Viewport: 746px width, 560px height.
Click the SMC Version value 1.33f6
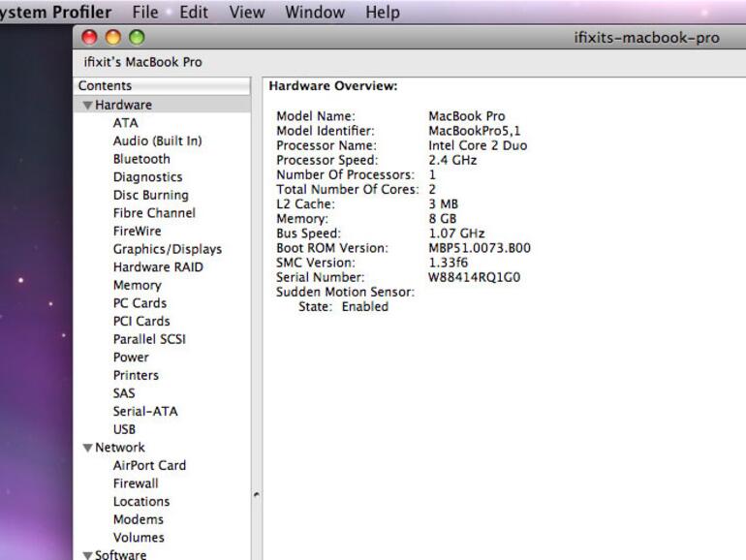449,264
